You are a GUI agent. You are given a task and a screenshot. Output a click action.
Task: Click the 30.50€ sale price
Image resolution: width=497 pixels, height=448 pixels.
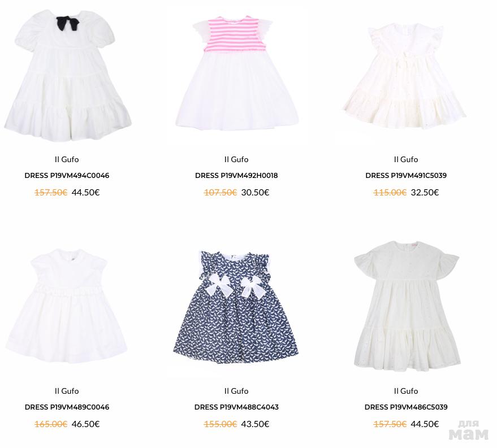point(255,193)
